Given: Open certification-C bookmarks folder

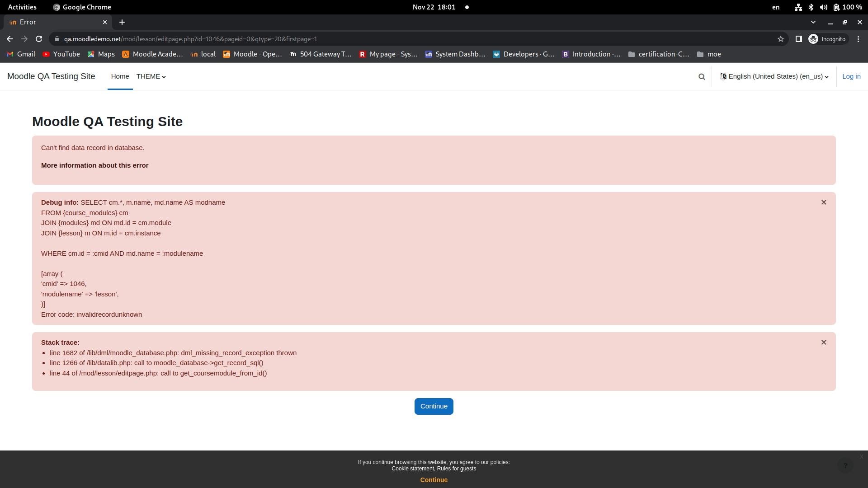Looking at the screenshot, I should [659, 54].
